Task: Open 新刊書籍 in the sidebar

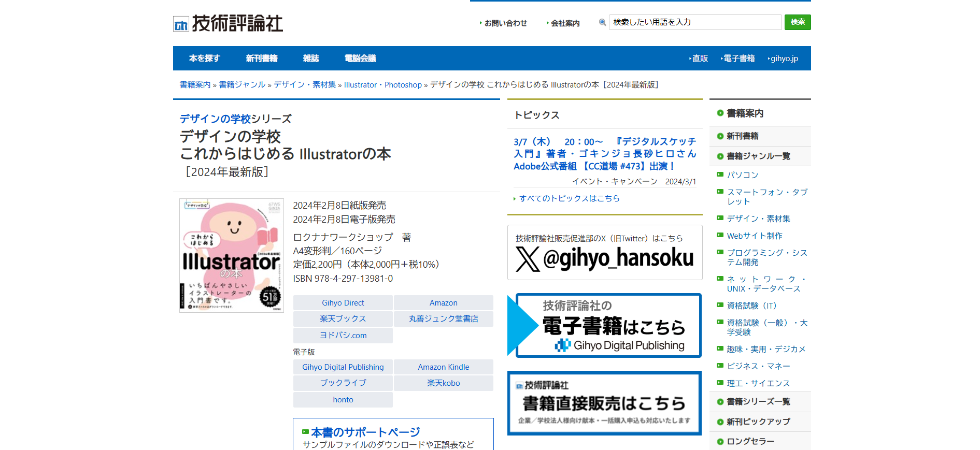Action: coord(742,136)
